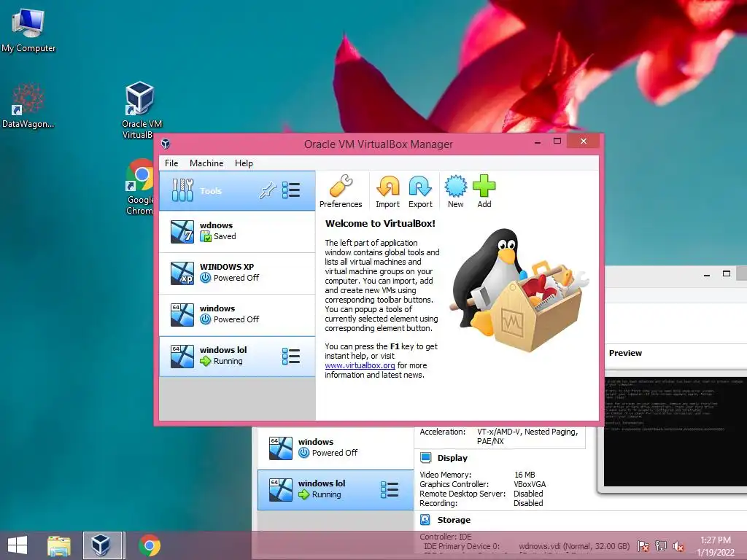Click the Graphics Controller VBoxVGA value
747x560 pixels.
click(530, 484)
